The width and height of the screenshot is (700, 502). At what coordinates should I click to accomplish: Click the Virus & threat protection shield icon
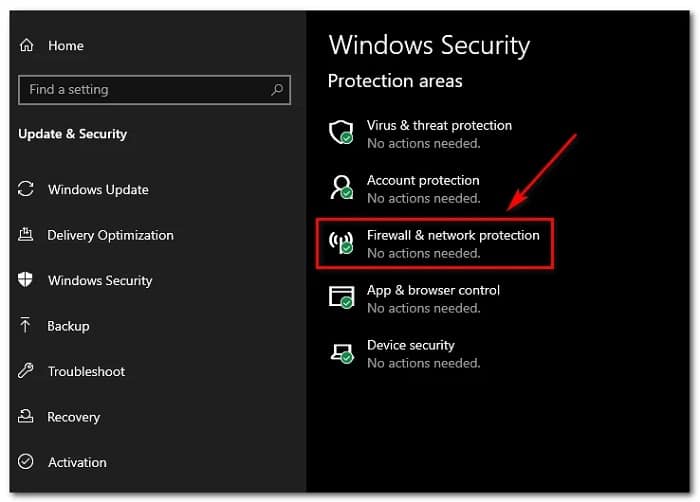point(341,132)
